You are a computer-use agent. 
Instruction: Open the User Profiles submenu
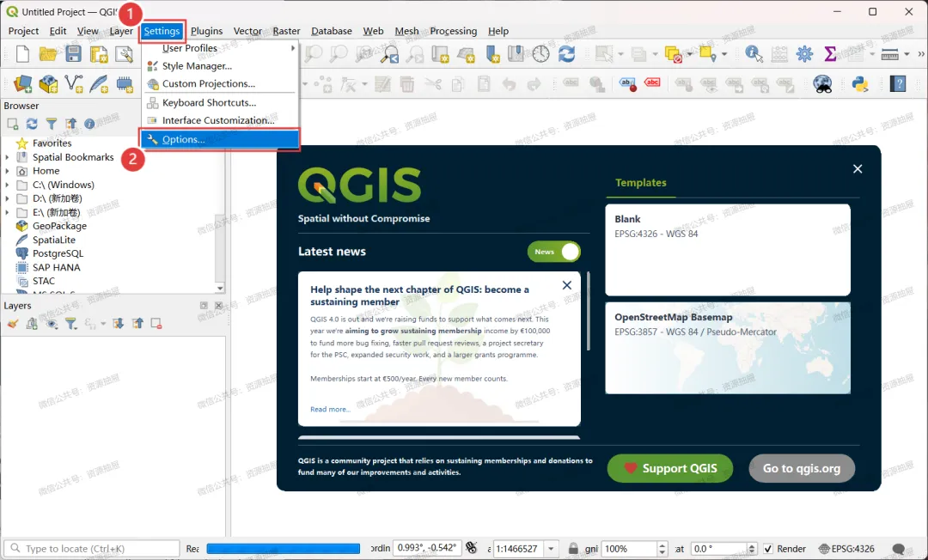220,48
